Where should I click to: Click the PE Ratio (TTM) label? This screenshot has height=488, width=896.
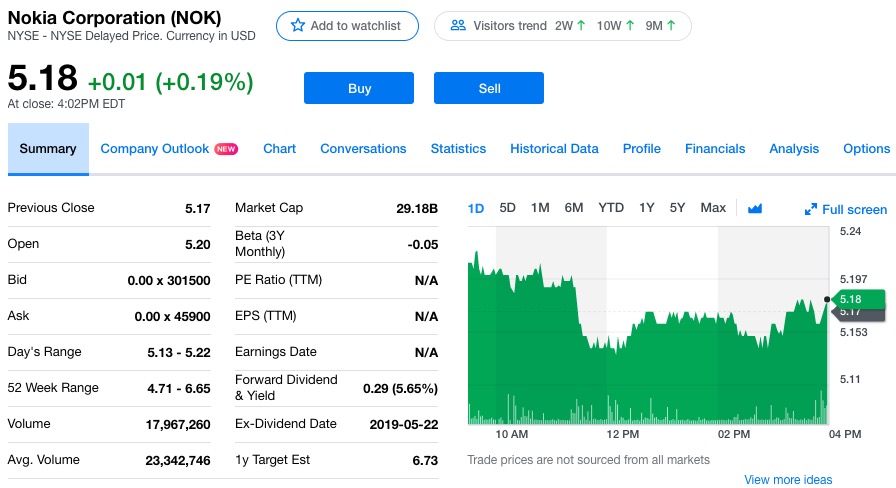point(278,280)
